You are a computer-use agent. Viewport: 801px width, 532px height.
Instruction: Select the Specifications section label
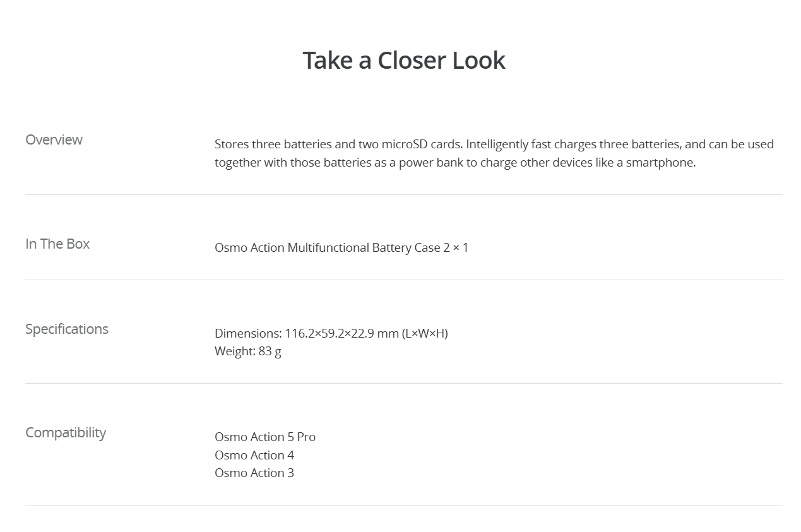pyautogui.click(x=67, y=329)
